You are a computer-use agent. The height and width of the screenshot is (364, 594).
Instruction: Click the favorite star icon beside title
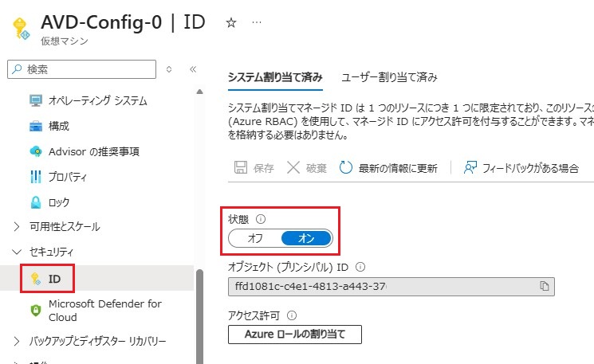coord(231,22)
